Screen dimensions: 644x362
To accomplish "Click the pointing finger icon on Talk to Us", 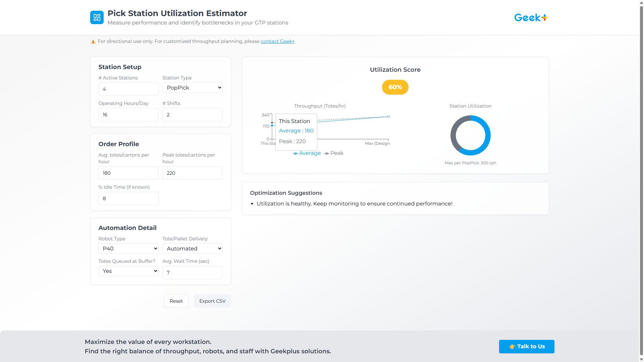I will tap(512, 347).
